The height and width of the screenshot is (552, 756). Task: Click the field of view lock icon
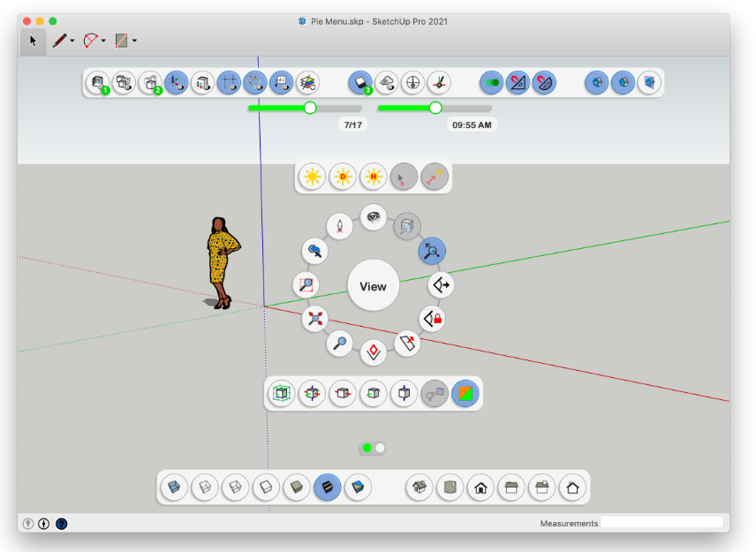[432, 319]
